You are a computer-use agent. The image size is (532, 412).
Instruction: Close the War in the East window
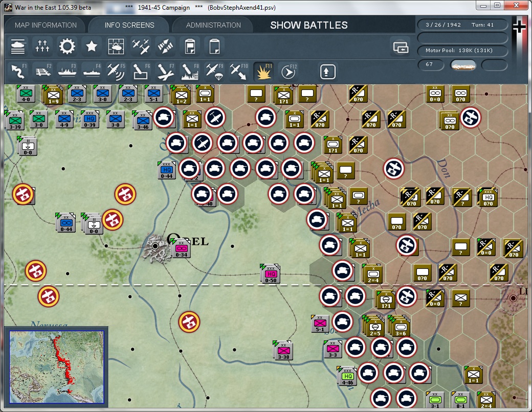[x=516, y=6]
